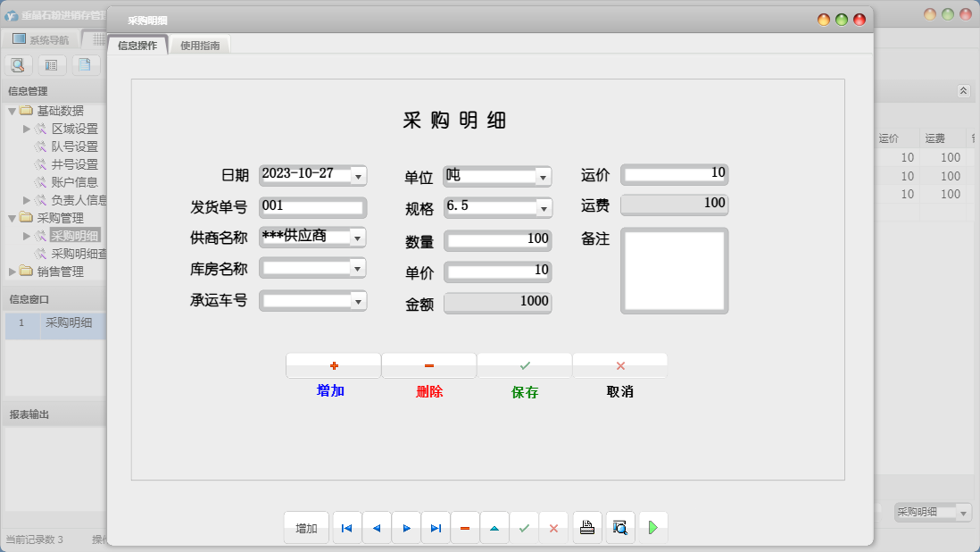The width and height of the screenshot is (980, 552).
Task: Post changes with the green checkmark icon
Action: pos(525,528)
